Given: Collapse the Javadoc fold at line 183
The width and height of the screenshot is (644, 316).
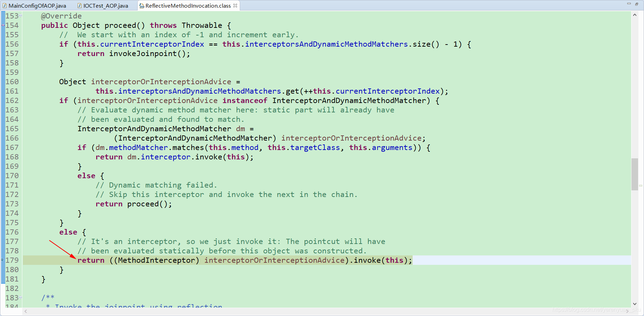Looking at the screenshot, I should pos(20,298).
